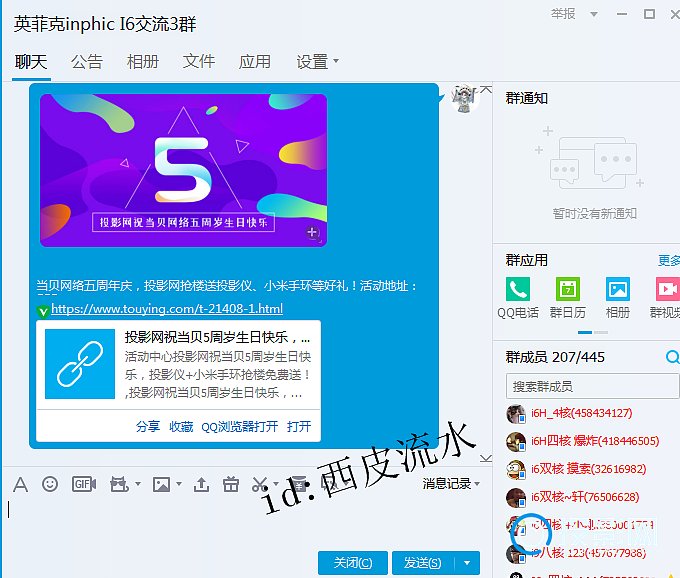
Task: Click 分享 share on the link card
Action: [x=148, y=427]
